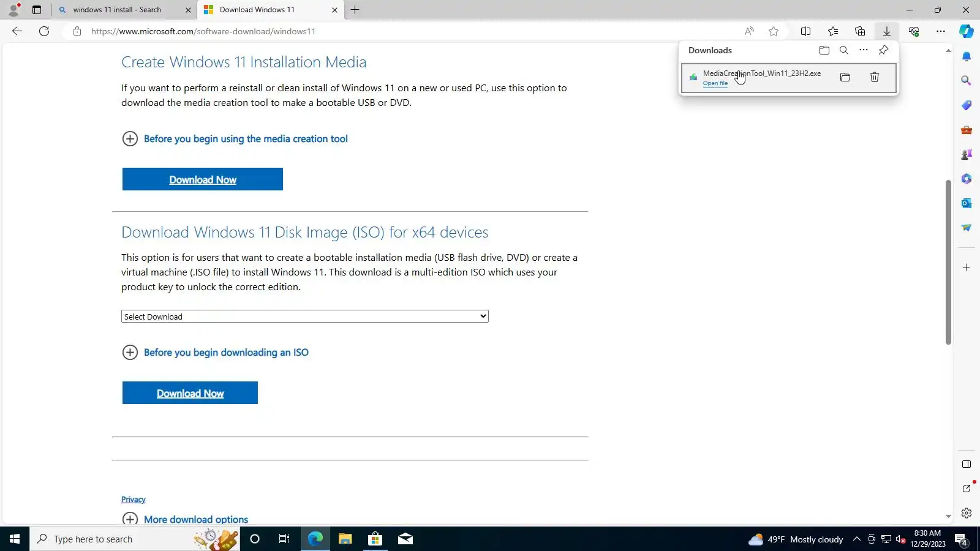Toggle sidebar visibility panel icon

[x=967, y=464]
